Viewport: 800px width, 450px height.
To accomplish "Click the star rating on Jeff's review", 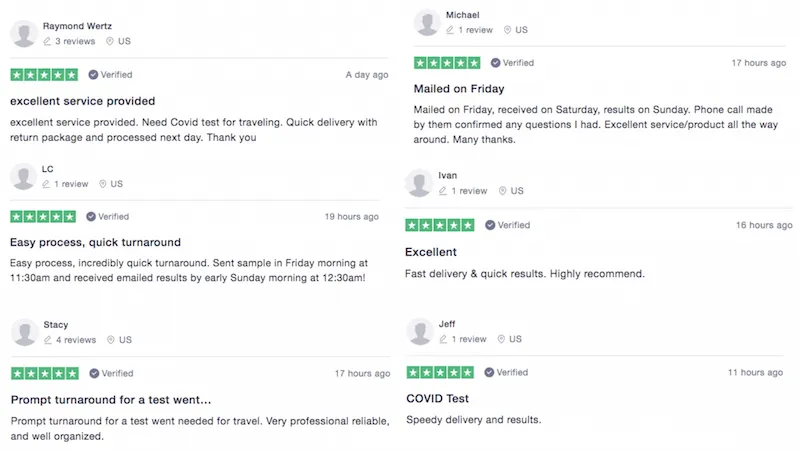I will click(440, 372).
